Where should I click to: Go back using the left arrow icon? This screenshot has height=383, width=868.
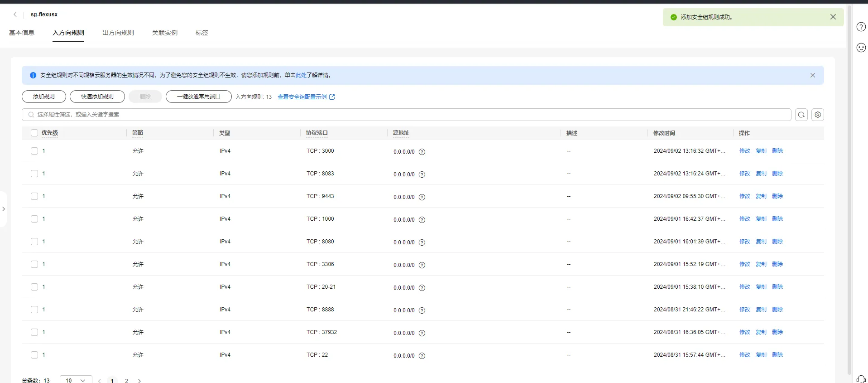pyautogui.click(x=15, y=15)
